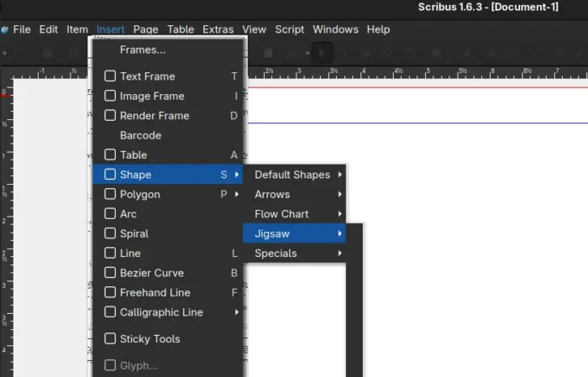
Task: Open the Calligraphic Line submenu arrow
Action: pos(238,312)
